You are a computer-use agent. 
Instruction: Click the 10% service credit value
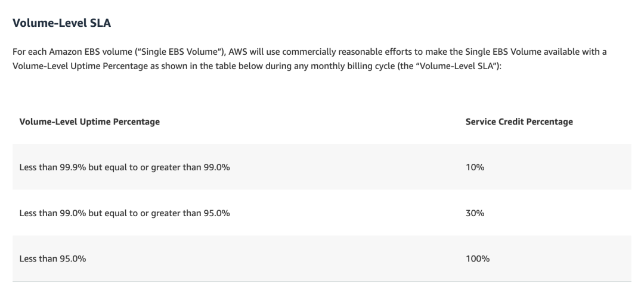point(475,167)
